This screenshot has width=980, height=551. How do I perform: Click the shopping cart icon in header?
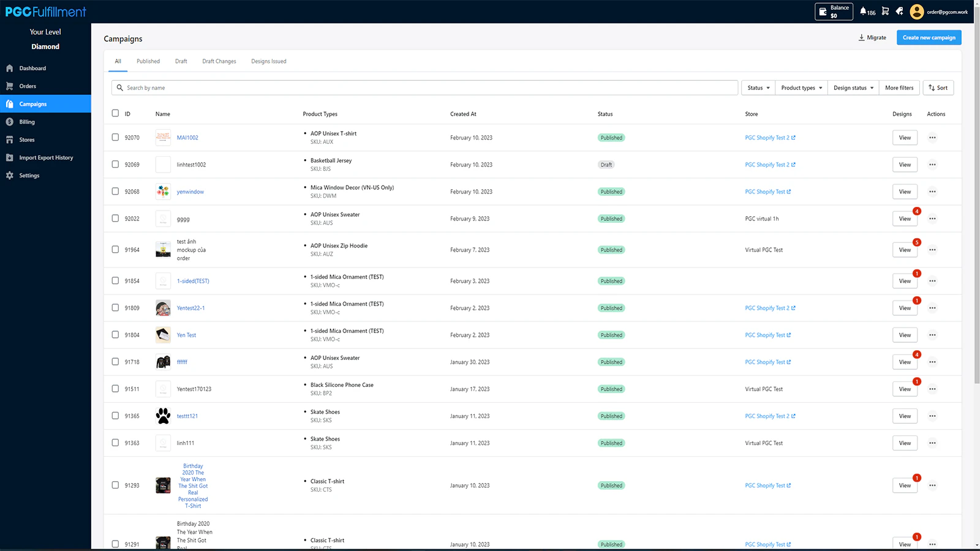[x=885, y=11]
